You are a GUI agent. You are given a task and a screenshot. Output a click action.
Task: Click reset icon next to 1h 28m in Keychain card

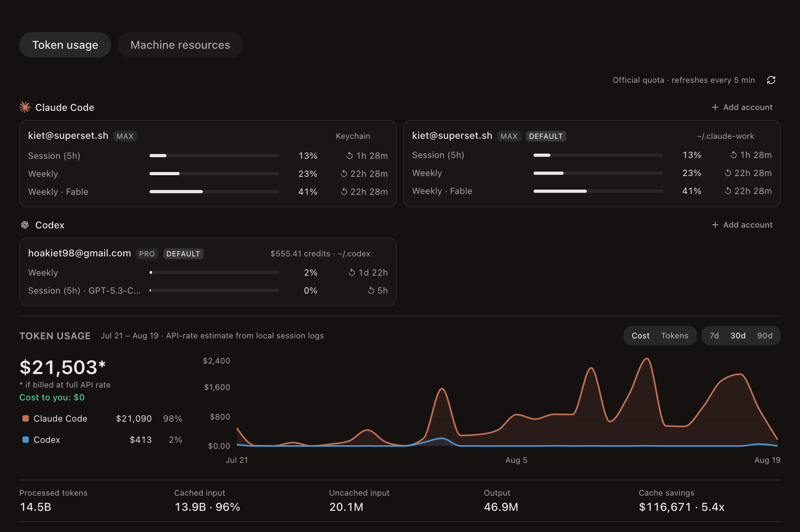(x=350, y=156)
